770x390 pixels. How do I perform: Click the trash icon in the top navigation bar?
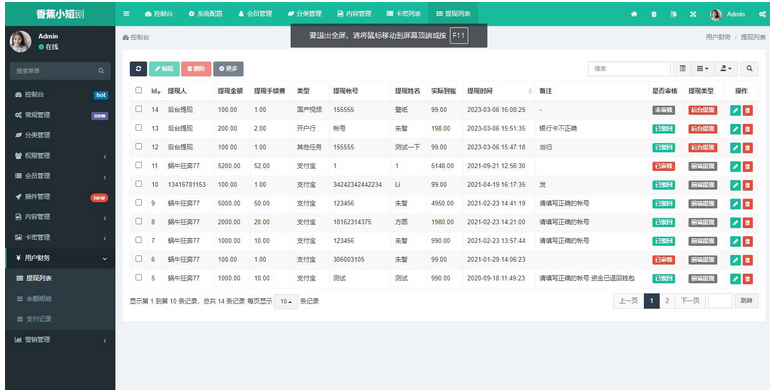point(654,14)
